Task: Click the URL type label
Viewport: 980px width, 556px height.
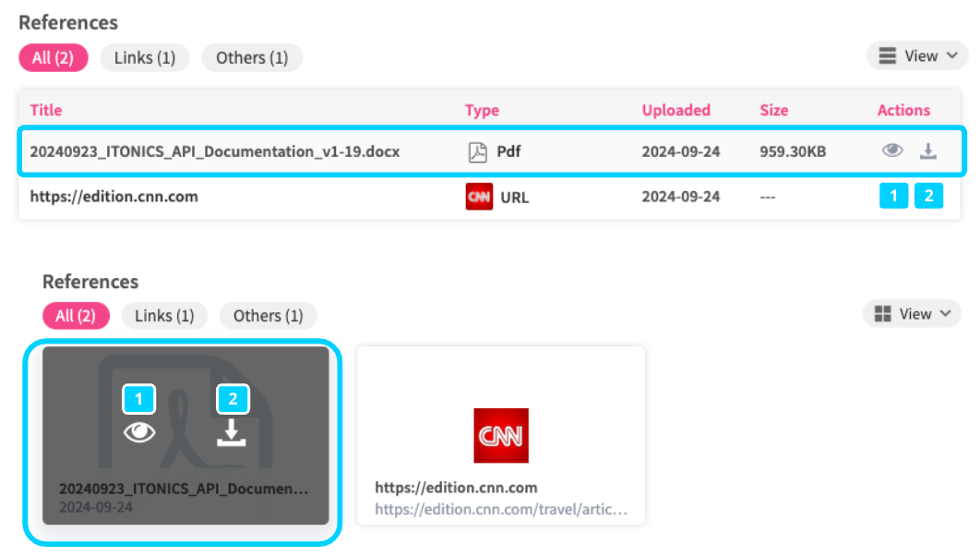Action: pyautogui.click(x=514, y=197)
